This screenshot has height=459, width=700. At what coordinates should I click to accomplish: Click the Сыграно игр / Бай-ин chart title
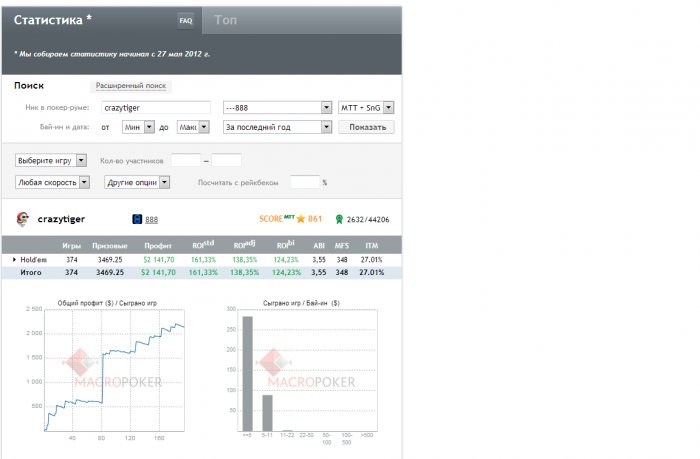301,303
